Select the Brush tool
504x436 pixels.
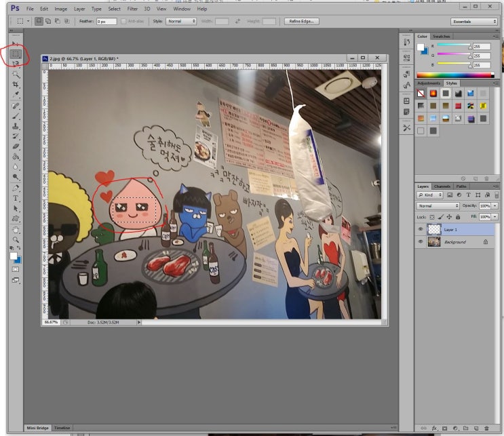coord(16,116)
